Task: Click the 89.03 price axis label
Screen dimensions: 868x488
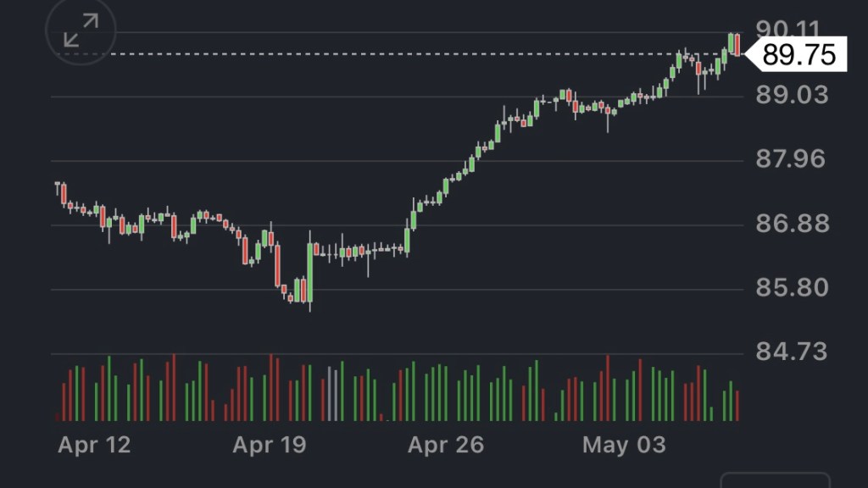Action: tap(791, 94)
